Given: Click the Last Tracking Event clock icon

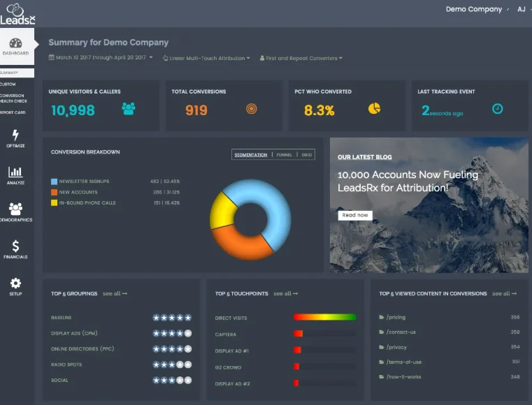Looking at the screenshot, I should (497, 109).
